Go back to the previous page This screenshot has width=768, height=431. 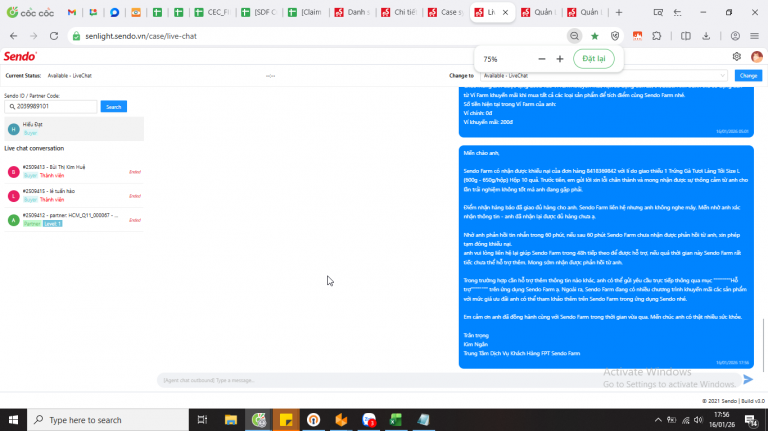tap(14, 36)
